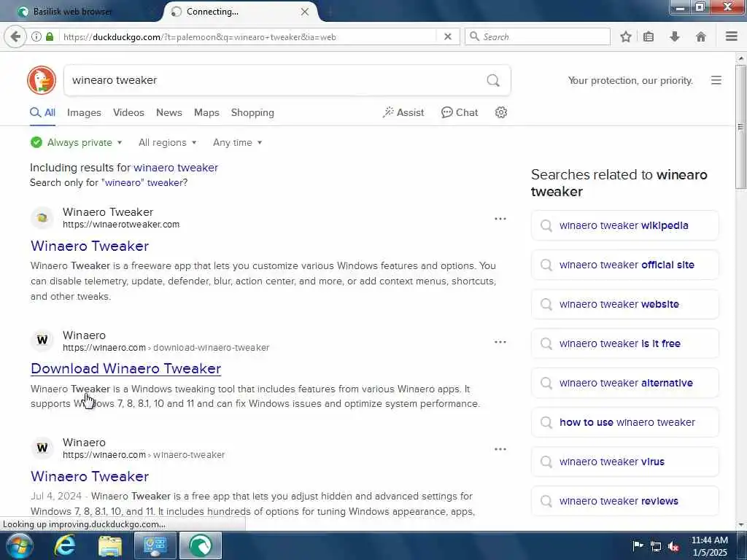Open site information icon in address bar

[x=36, y=36]
